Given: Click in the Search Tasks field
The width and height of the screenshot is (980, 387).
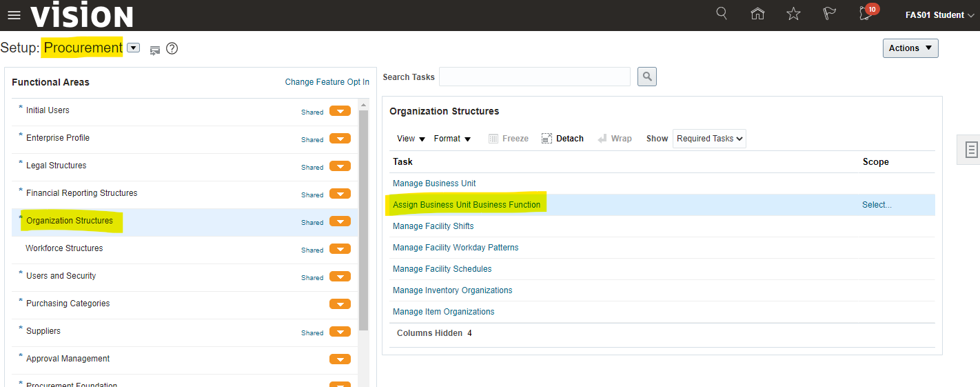Looking at the screenshot, I should [x=534, y=77].
